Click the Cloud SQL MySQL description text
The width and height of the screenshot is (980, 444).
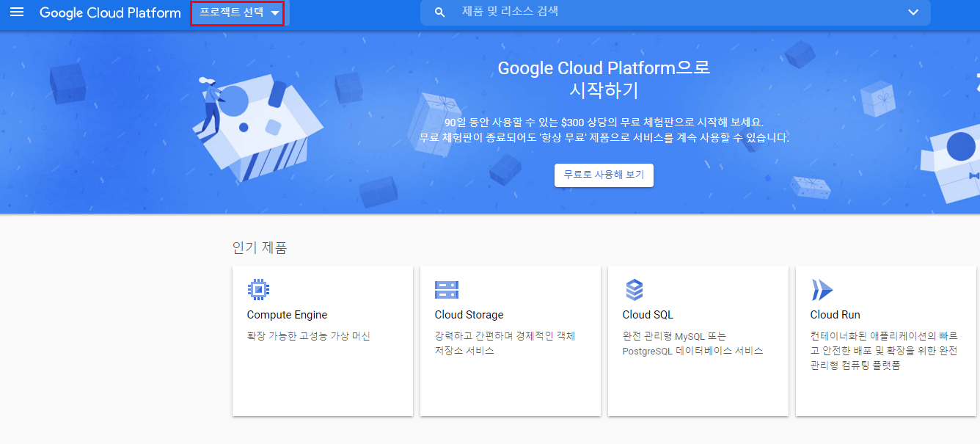coord(693,343)
